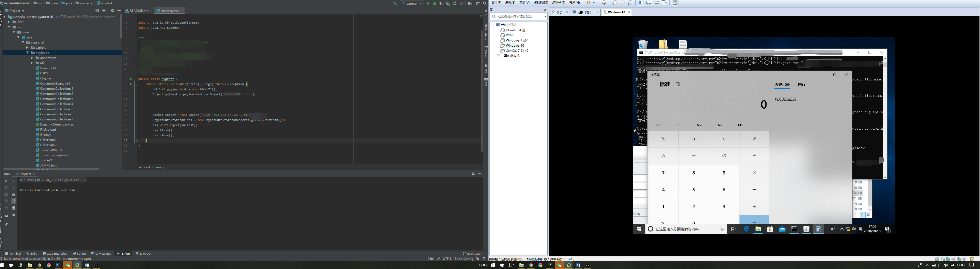The height and width of the screenshot is (269, 980).
Task: Start debugging with the Debug bug icon
Action: pos(434,3)
